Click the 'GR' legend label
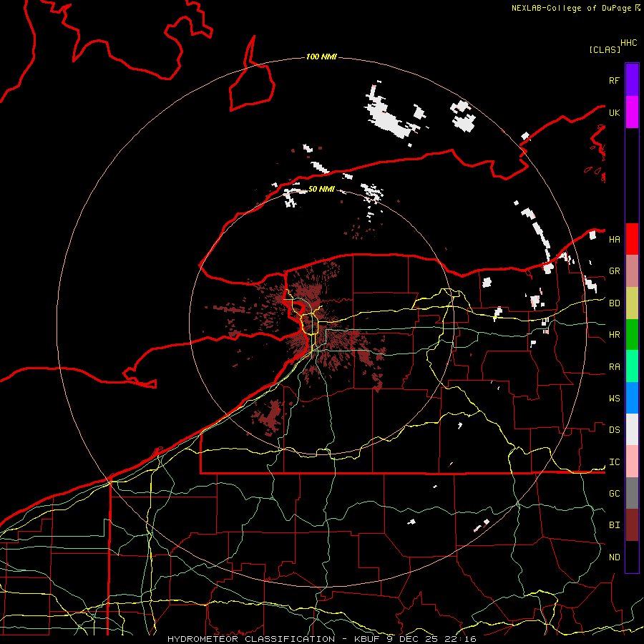Image resolution: width=644 pixels, height=644 pixels. click(614, 271)
